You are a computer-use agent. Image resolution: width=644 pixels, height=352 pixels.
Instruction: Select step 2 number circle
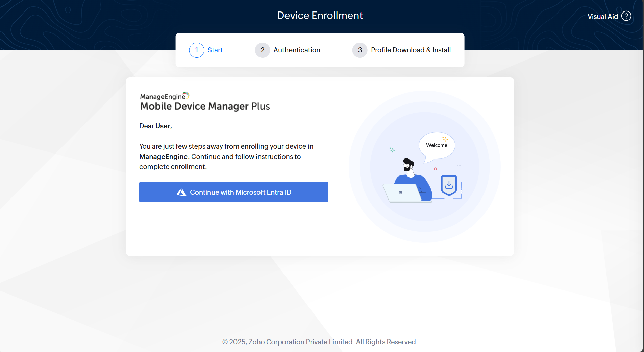click(x=263, y=50)
